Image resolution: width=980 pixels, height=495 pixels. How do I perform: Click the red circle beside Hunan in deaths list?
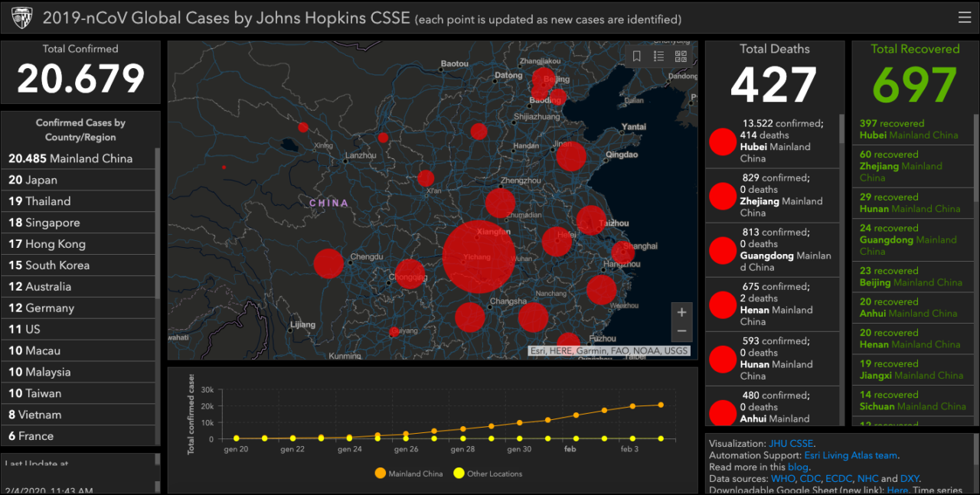point(723,359)
